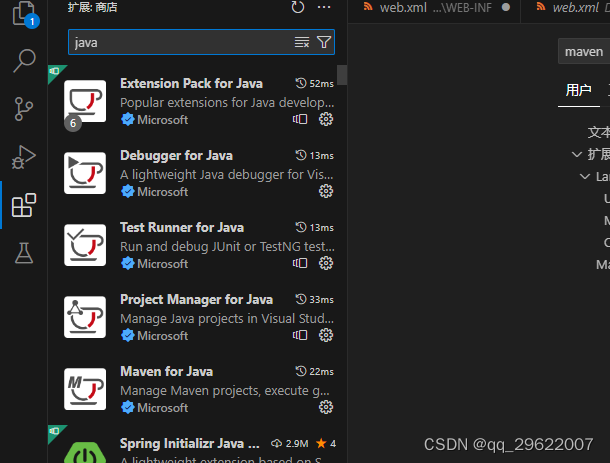The image size is (610, 463).
Task: Collapse the La... settings tree subsection
Action: point(585,177)
